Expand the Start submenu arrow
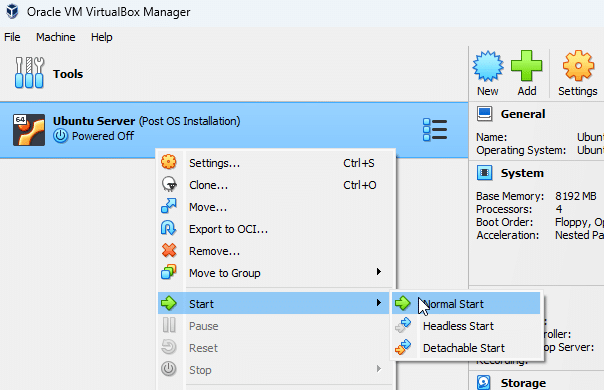The image size is (604, 390). 379,303
